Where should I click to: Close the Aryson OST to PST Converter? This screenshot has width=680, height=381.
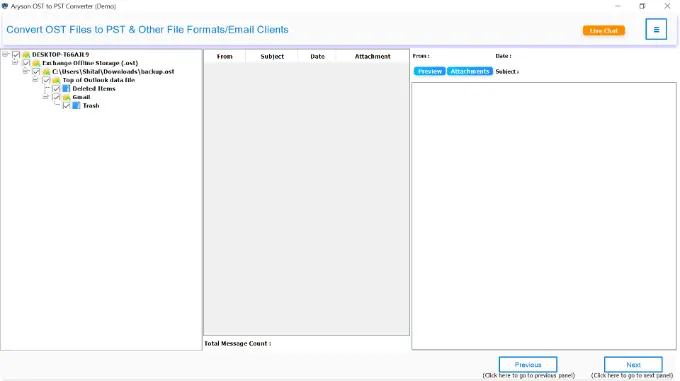667,6
